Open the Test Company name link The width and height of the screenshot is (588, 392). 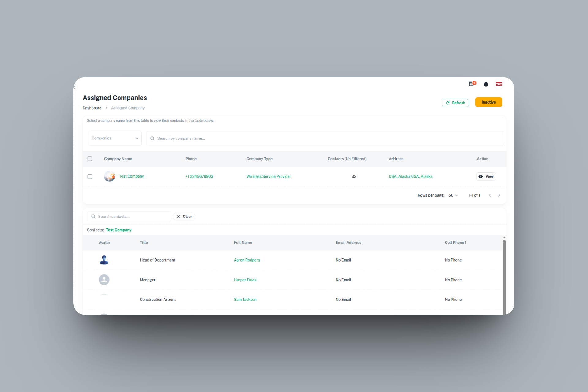pos(131,176)
